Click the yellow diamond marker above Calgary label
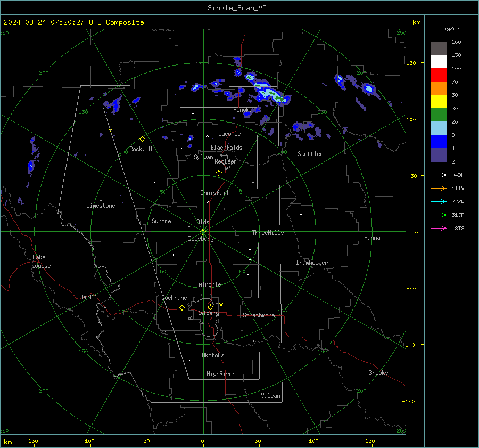The width and height of the screenshot is (479, 448). [x=210, y=307]
